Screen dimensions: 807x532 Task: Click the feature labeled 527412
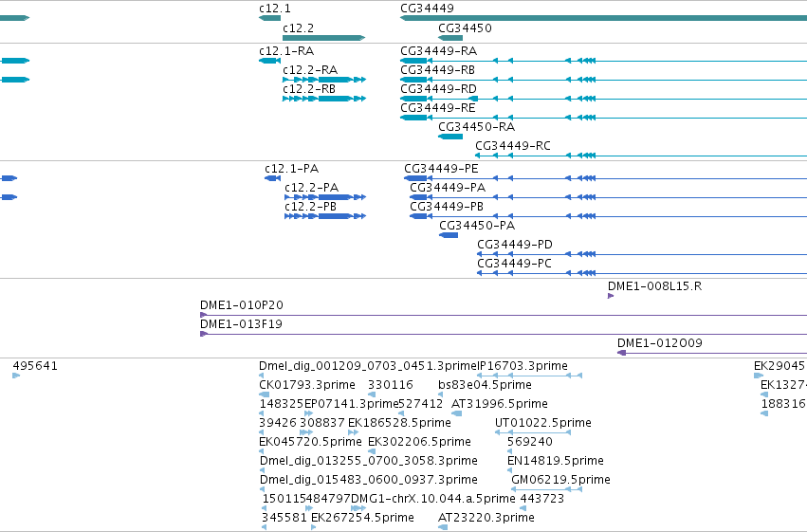pyautogui.click(x=401, y=413)
